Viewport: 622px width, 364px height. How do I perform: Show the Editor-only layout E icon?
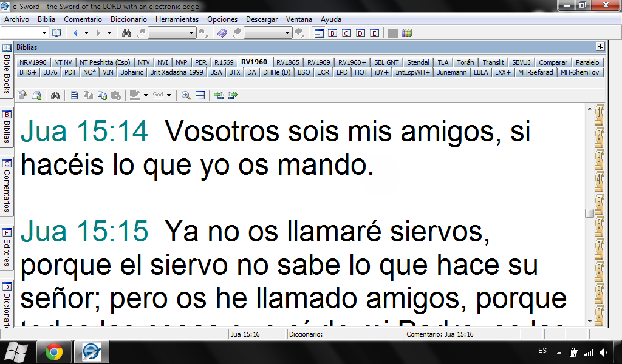point(374,33)
